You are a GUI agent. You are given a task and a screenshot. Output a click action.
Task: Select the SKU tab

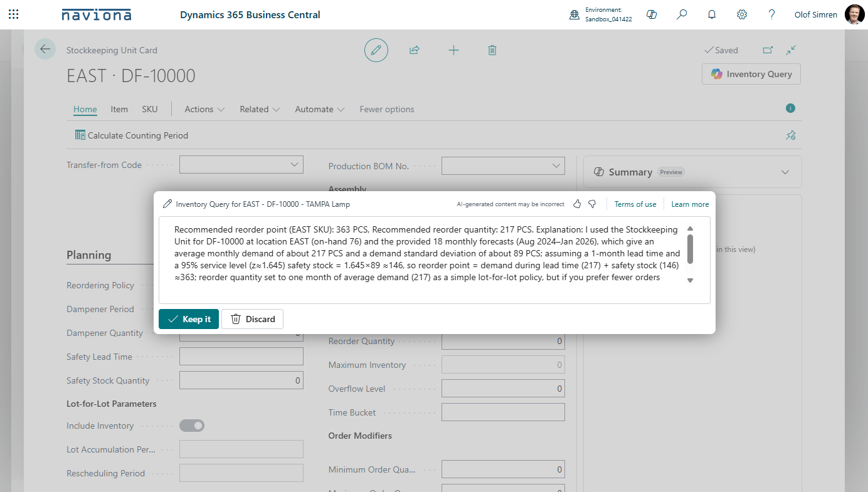pyautogui.click(x=150, y=109)
